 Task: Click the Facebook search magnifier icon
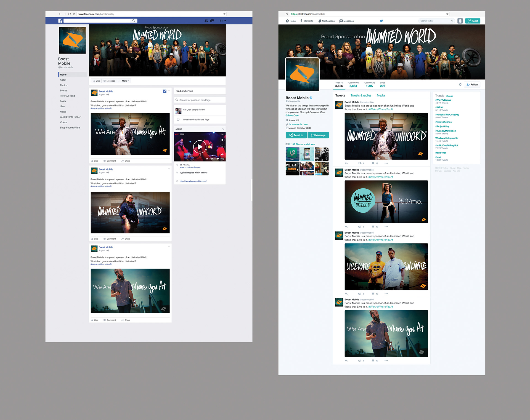[134, 20]
